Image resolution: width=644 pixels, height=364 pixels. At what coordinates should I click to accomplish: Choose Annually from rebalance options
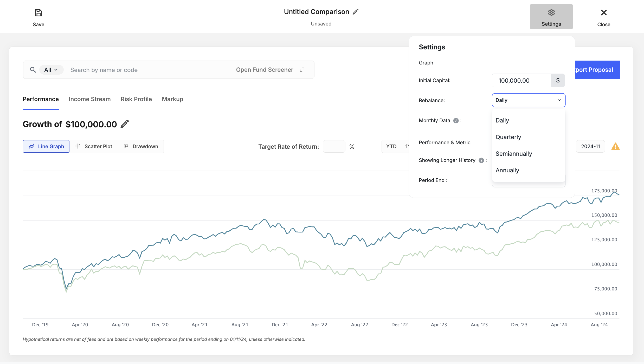tap(507, 170)
